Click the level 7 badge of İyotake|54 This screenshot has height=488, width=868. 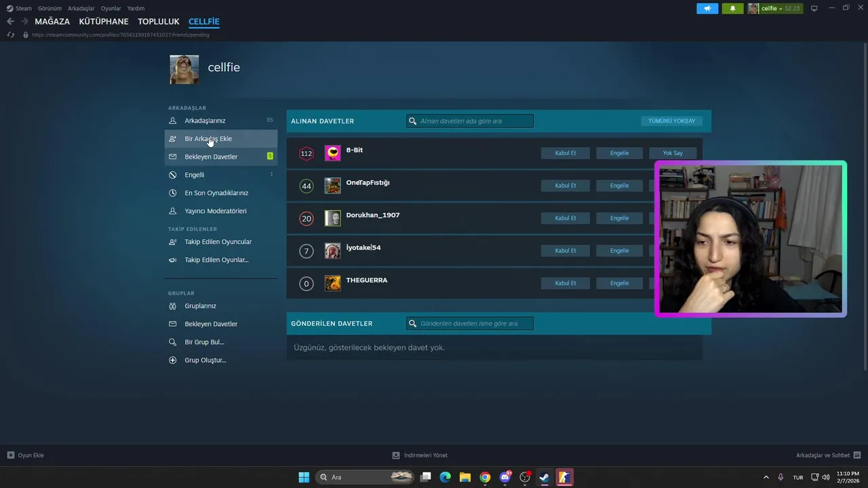click(x=307, y=251)
